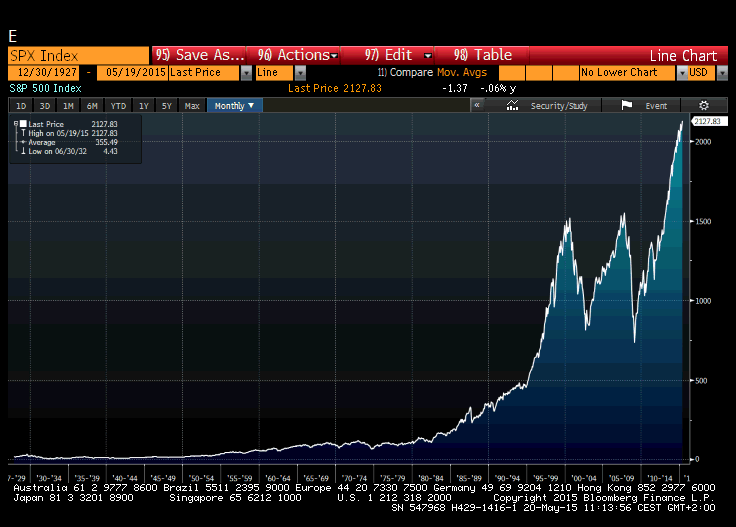Click the '70-'74 axis label
Image resolution: width=736 pixels, height=527 pixels.
354,478
